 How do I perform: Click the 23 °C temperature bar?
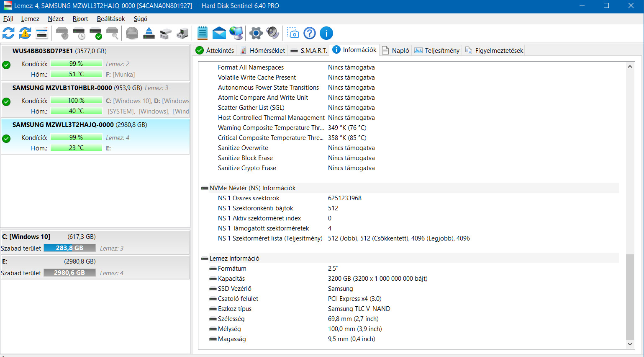pyautogui.click(x=76, y=148)
